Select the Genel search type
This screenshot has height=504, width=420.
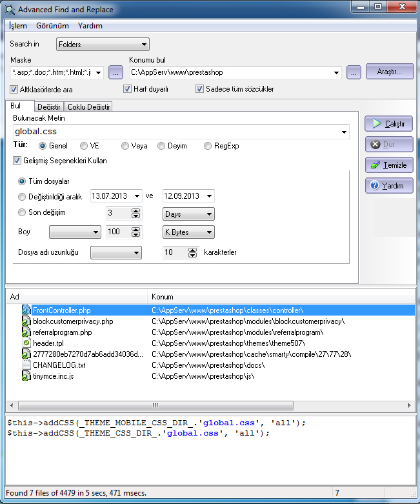[43, 146]
